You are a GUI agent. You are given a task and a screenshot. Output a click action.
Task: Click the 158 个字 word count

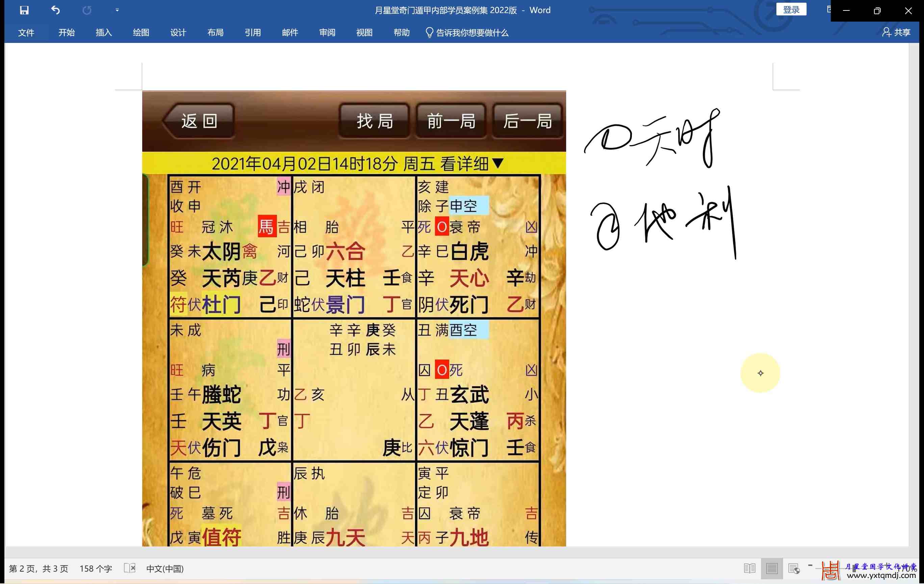pyautogui.click(x=96, y=569)
